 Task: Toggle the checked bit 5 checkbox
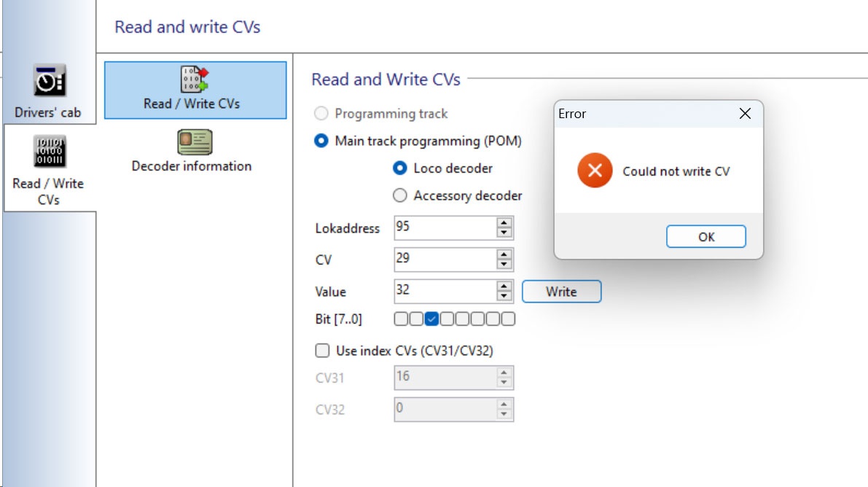[431, 319]
